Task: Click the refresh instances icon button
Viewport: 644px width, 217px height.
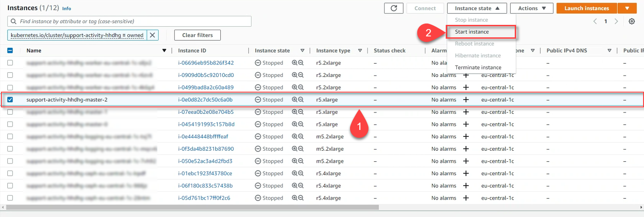Action: (x=393, y=8)
